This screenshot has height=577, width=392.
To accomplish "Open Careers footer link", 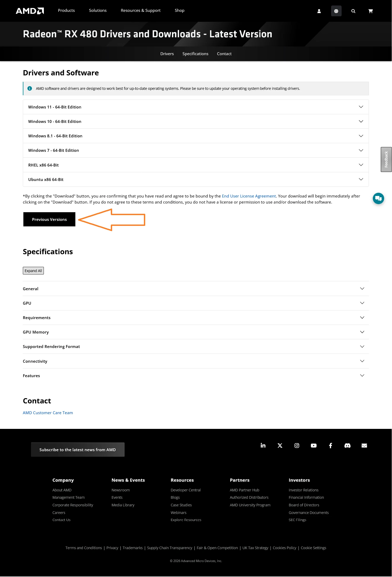I will pyautogui.click(x=59, y=512).
